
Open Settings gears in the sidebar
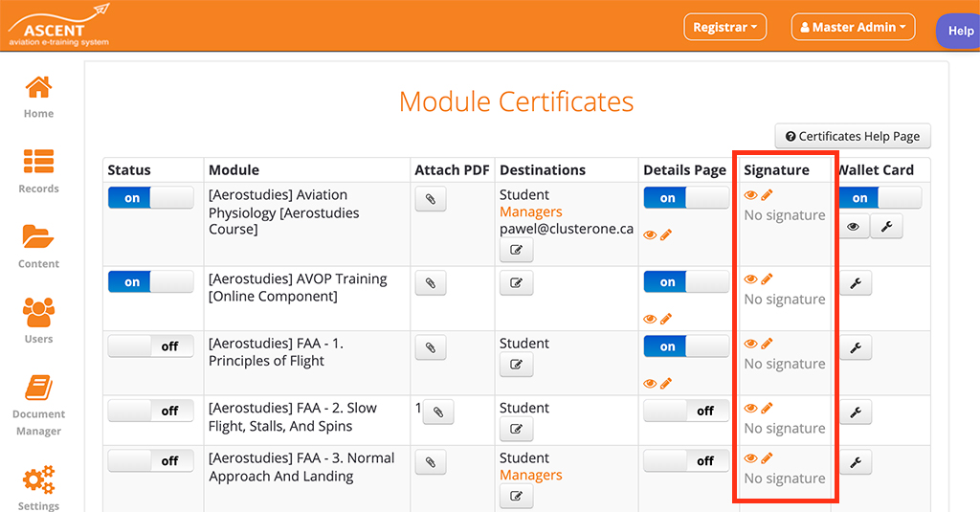click(38, 488)
